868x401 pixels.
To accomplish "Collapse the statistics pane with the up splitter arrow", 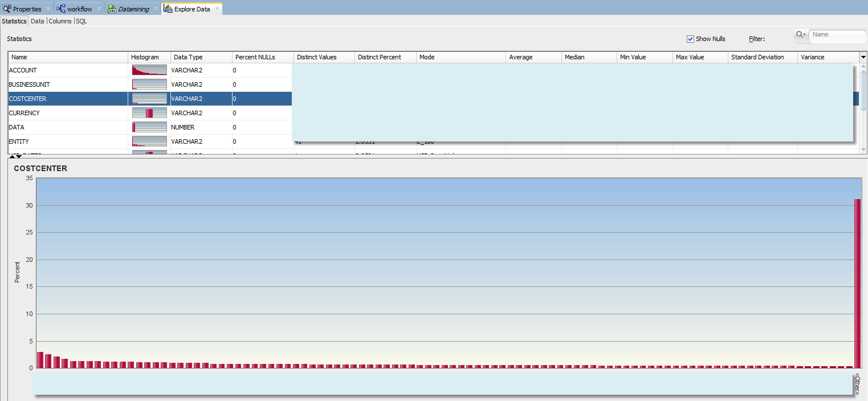I will 12,156.
